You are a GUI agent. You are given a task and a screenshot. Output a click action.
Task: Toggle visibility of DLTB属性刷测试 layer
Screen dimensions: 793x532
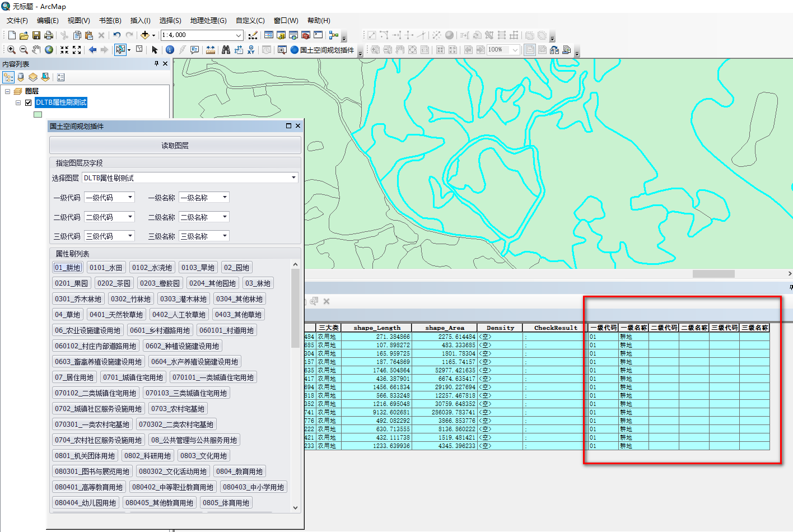[x=28, y=102]
